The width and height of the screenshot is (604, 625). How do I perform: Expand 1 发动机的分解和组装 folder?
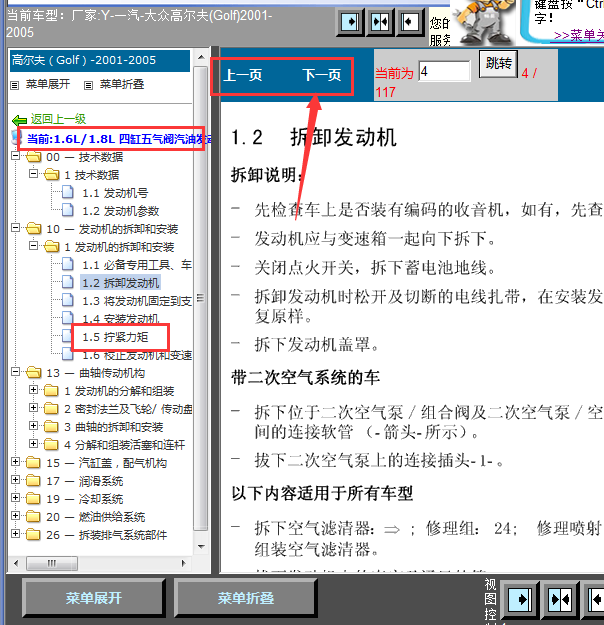pos(33,390)
